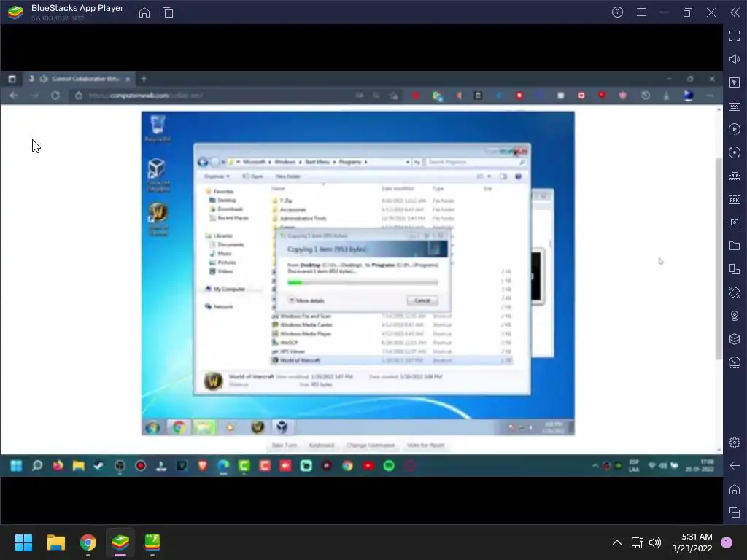Expand More details in the copy dialog
Viewport: 747px width, 560px height.
click(x=306, y=300)
